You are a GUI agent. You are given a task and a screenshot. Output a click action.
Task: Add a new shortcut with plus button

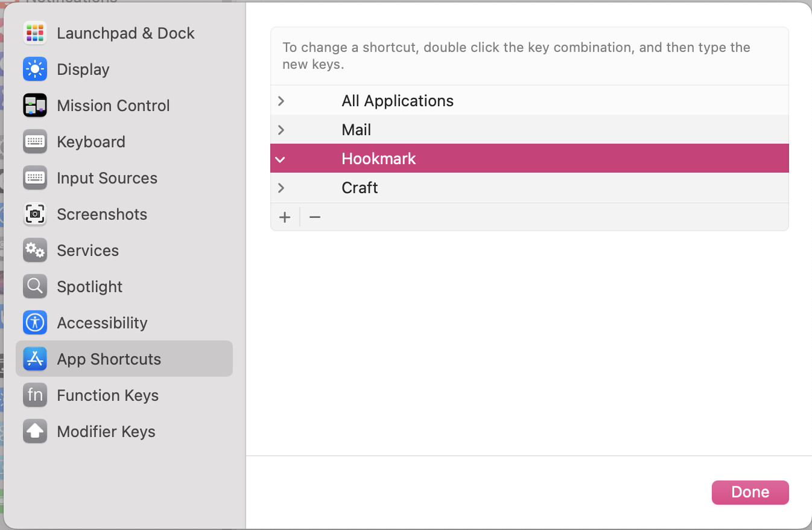tap(285, 217)
